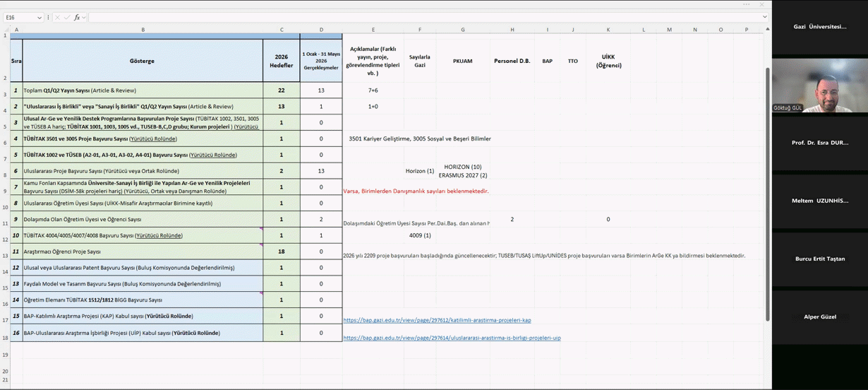This screenshot has width=868, height=390.
Task: Open the Name Box dropdown showing E16
Action: point(40,17)
